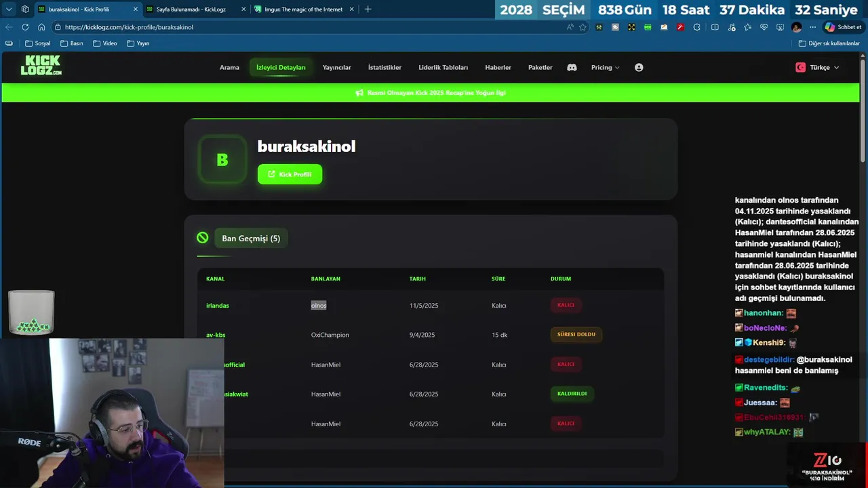Click the 15 dk duration cell

(x=499, y=335)
